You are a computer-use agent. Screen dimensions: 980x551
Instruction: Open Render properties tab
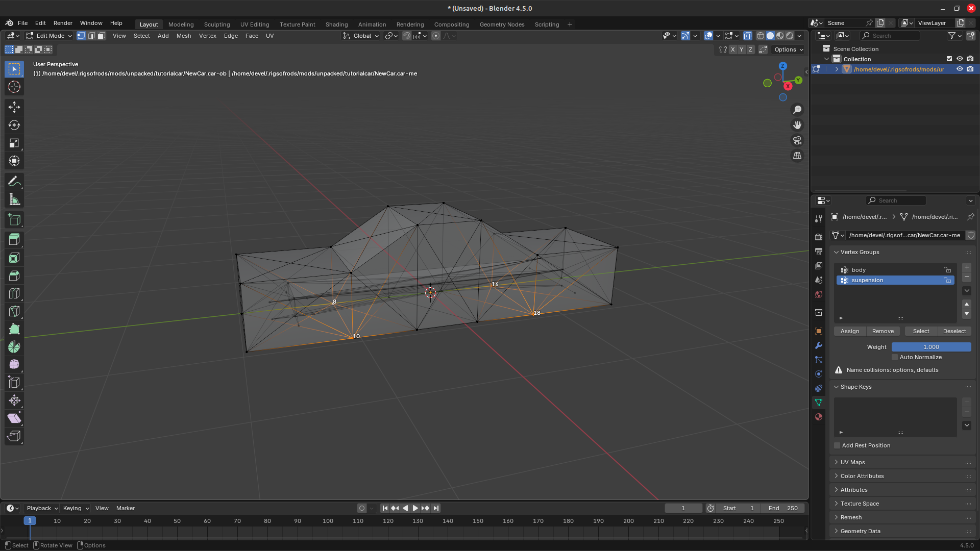819,237
